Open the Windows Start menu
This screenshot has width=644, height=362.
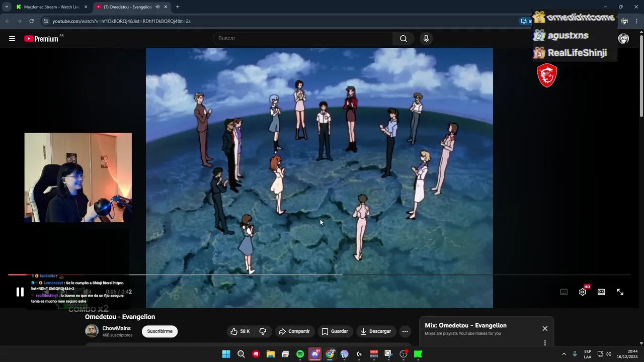click(x=226, y=354)
